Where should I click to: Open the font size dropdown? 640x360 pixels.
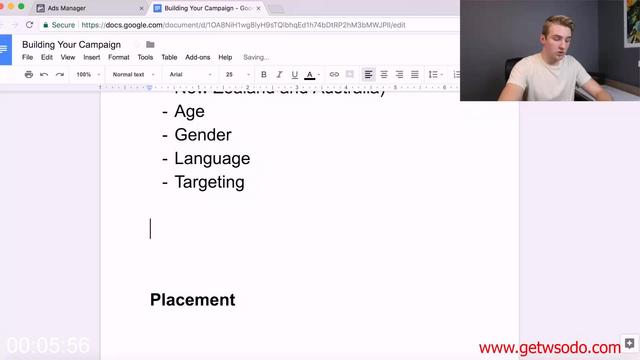(238, 74)
